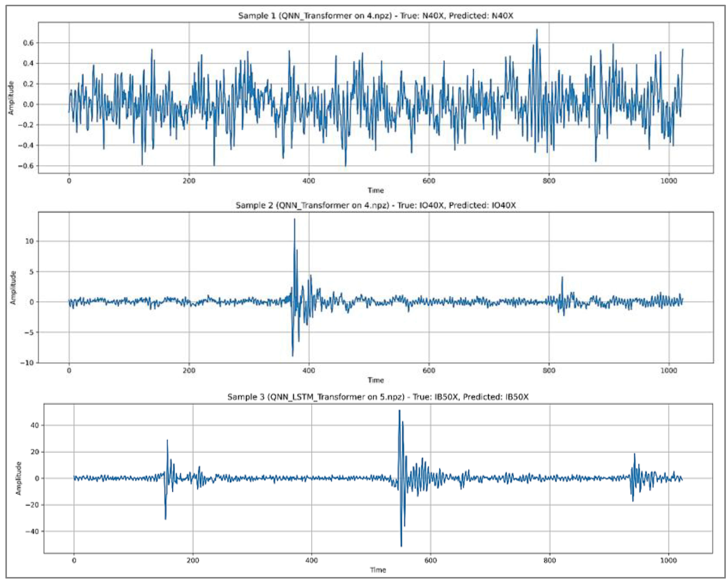728x582 pixels.
Task: Click x-axis tick 1000 of Sample 1
Action: click(669, 181)
